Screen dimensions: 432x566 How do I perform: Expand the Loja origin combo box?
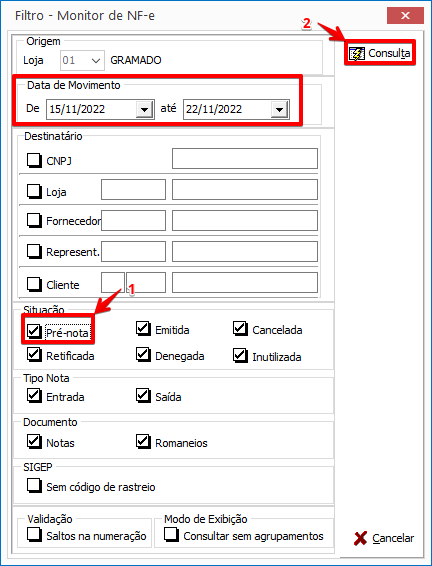click(x=96, y=60)
